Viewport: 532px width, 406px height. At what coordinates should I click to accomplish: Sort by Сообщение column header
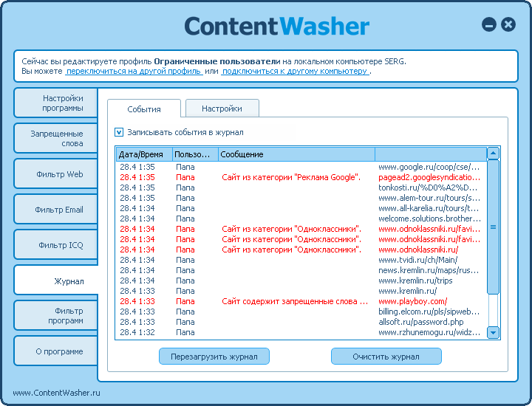click(296, 154)
